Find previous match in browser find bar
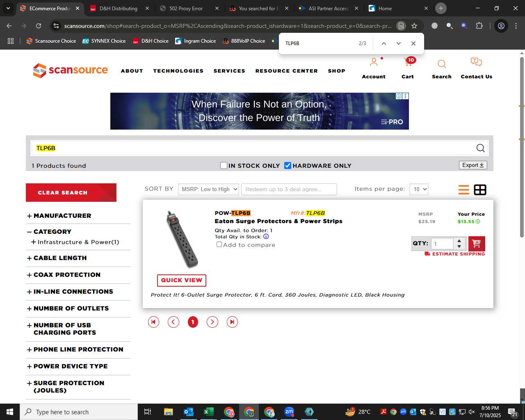Screen dimensions: 525x420 [384, 43]
